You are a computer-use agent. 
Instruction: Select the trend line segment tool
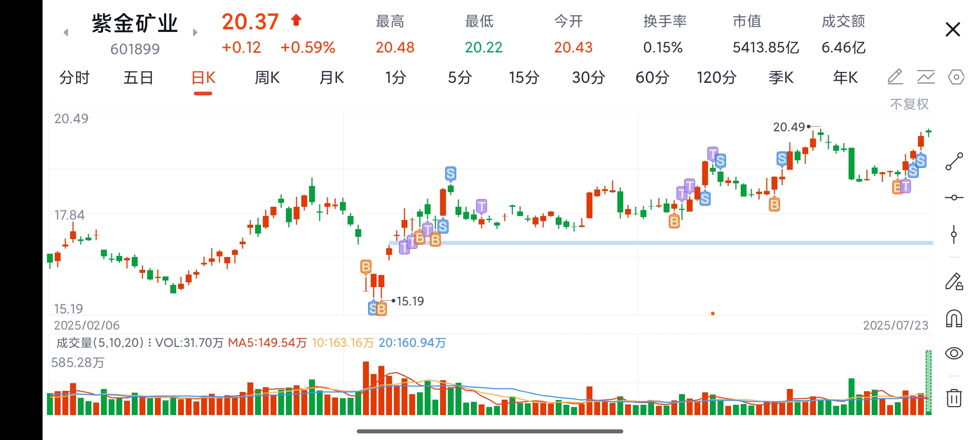(x=954, y=161)
